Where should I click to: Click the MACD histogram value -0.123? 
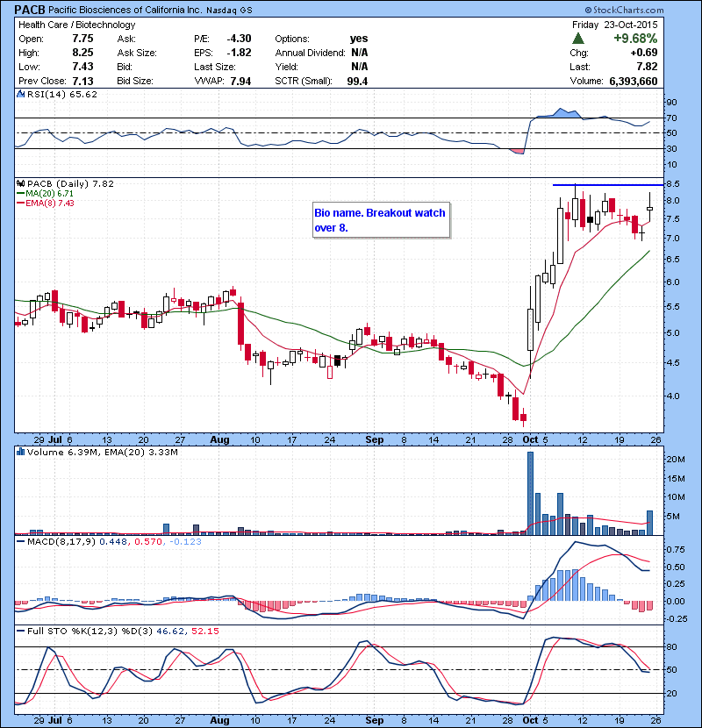[x=185, y=542]
